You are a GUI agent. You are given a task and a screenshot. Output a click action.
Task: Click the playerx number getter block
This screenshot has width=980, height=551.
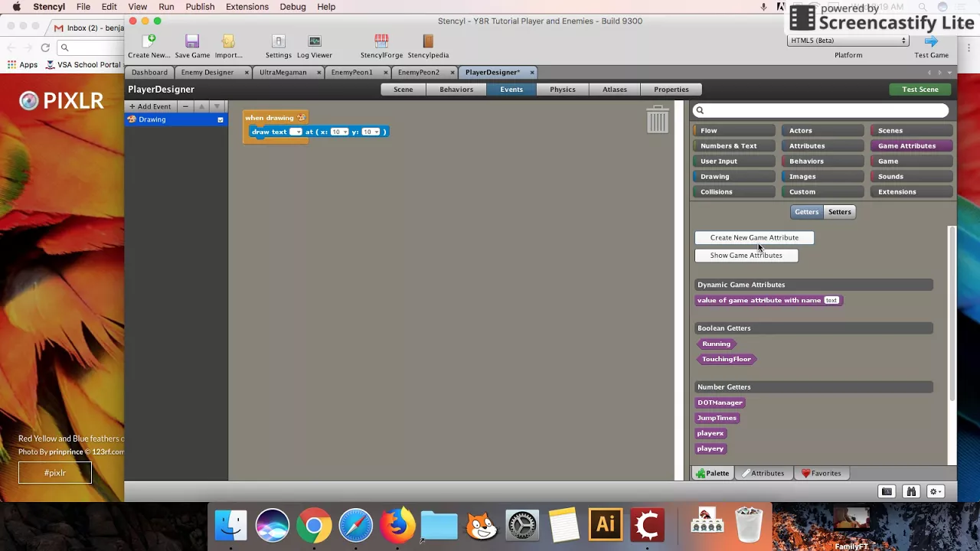(x=710, y=433)
